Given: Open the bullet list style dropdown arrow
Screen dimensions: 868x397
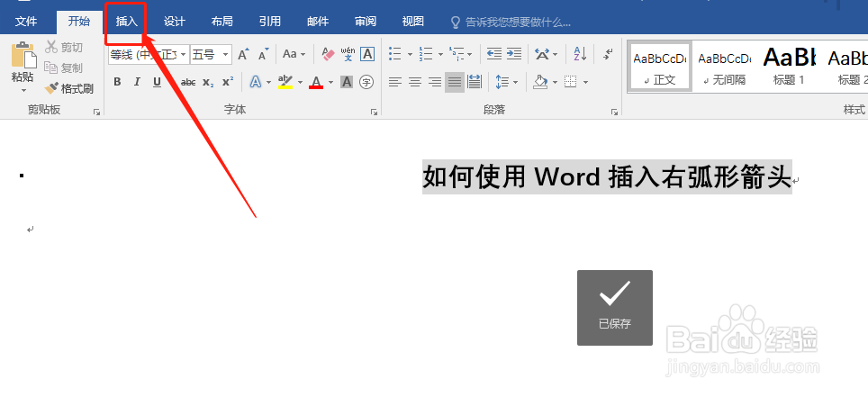Looking at the screenshot, I should (x=410, y=54).
